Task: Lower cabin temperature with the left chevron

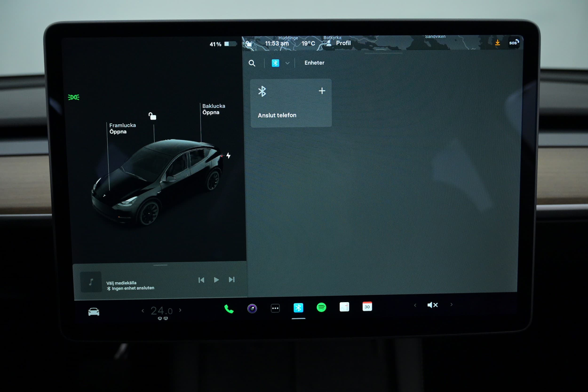Action: pyautogui.click(x=143, y=311)
